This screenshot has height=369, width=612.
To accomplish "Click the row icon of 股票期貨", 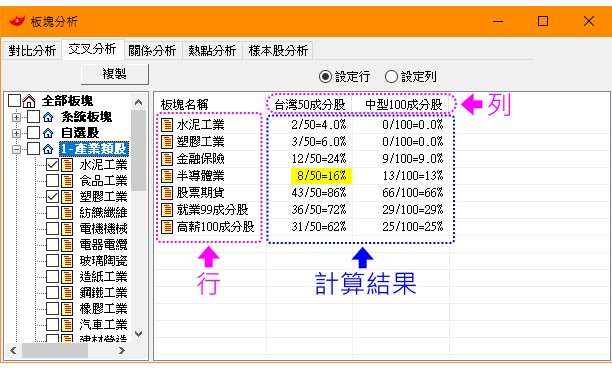I will pyautogui.click(x=167, y=193).
